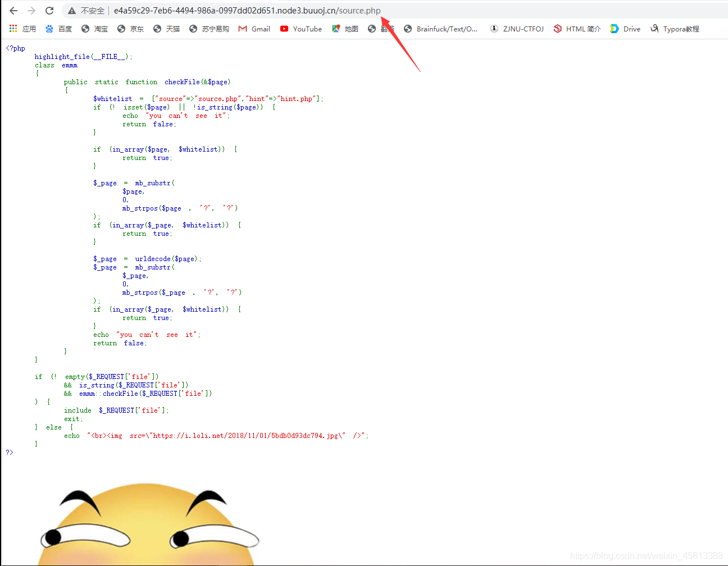Click the "if (! empty($_REQUEST['file'])" line
The height and width of the screenshot is (566, 728).
tap(97, 377)
